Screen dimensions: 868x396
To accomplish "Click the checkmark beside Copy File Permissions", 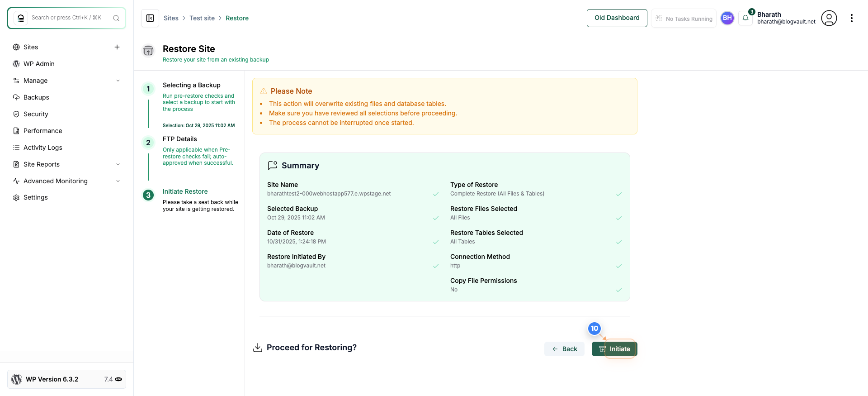I will (619, 290).
